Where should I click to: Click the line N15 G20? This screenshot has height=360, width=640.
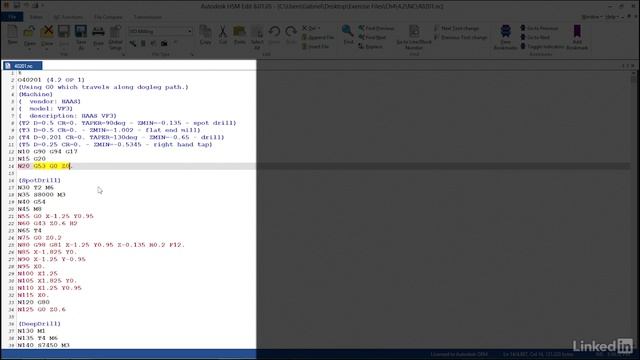31,159
